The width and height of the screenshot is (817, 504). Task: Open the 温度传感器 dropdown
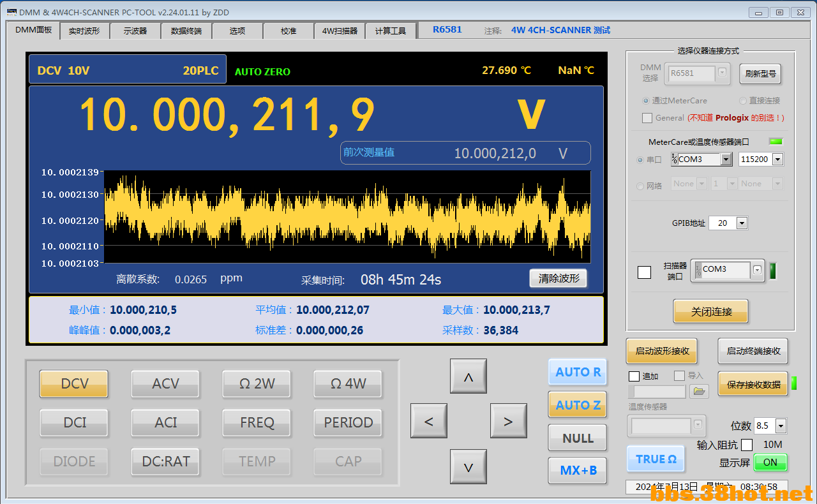pos(697,425)
